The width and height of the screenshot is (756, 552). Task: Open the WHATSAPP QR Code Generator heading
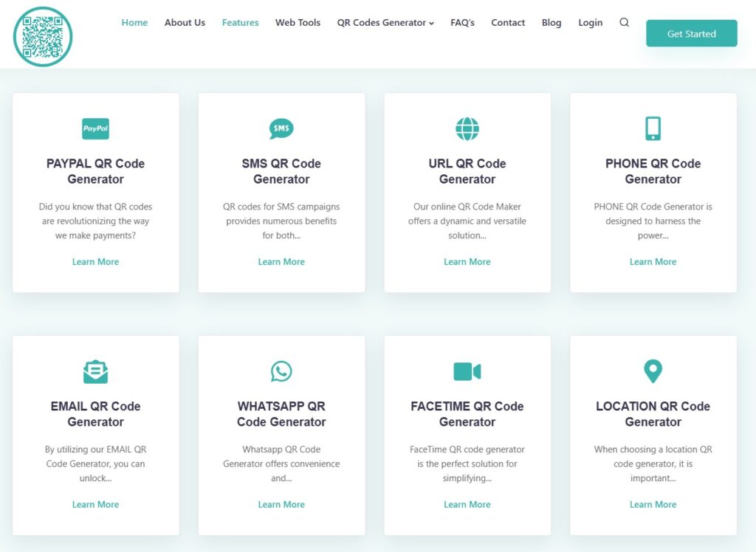click(x=281, y=414)
